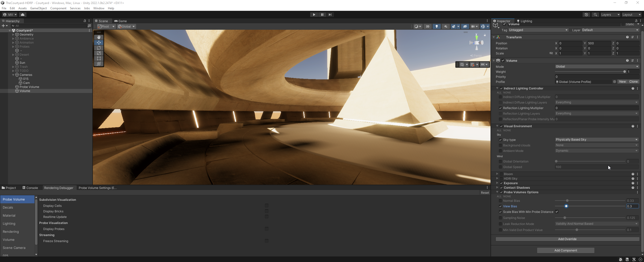Screen dimensions: 644x262
Task: Click New next to the Volume Profile
Action: tap(622, 82)
